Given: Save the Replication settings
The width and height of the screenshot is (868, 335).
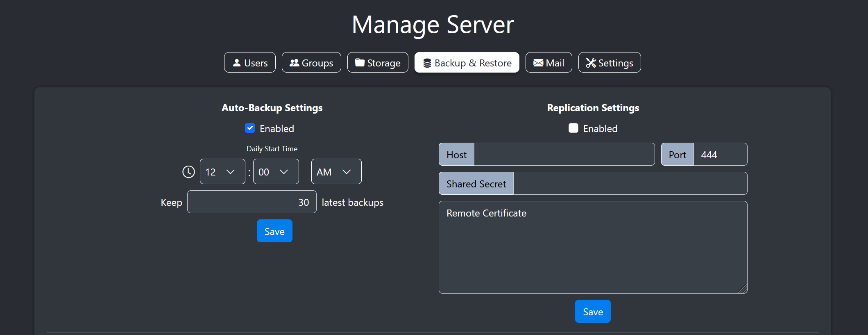Looking at the screenshot, I should pos(593,311).
